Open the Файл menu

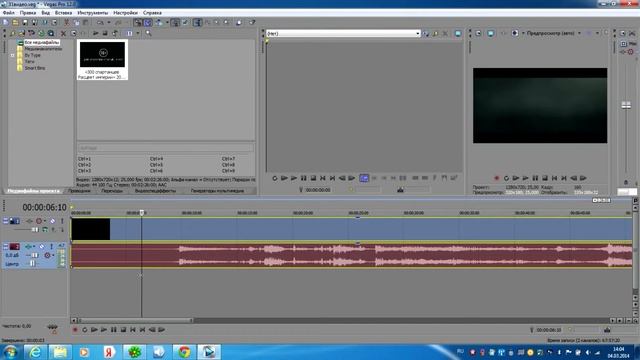tap(8, 13)
